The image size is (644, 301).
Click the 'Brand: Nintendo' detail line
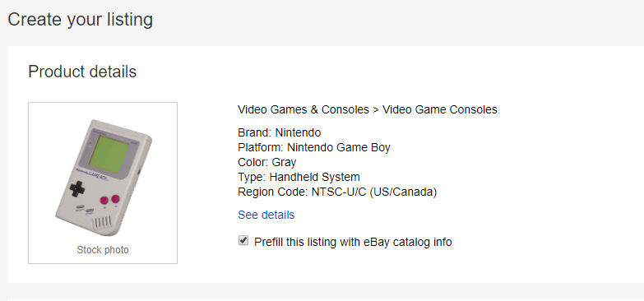[280, 132]
